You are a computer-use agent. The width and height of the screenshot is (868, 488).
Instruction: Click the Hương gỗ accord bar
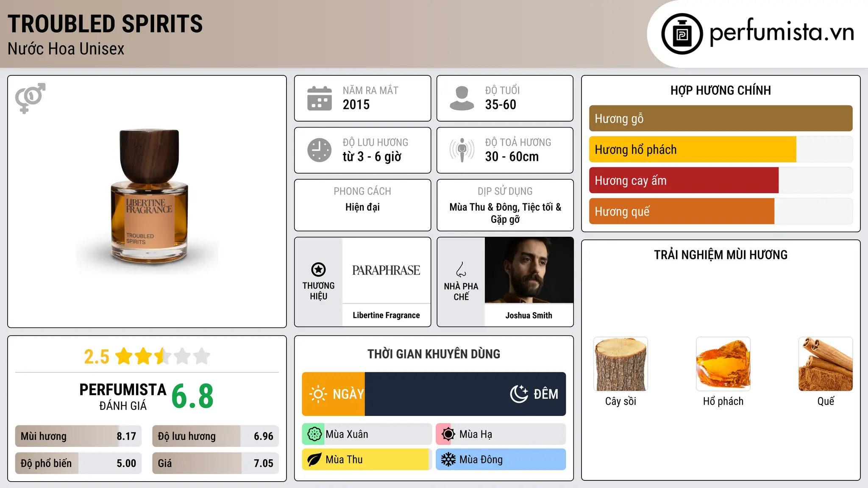(721, 119)
